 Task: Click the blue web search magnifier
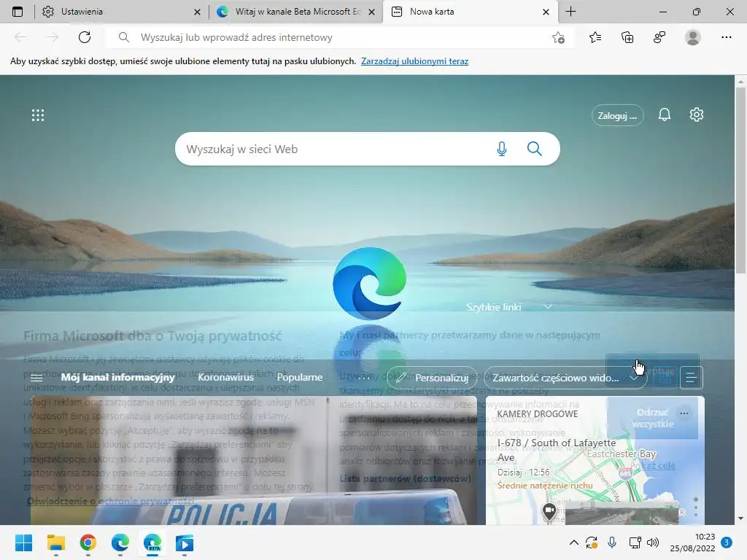pos(535,149)
